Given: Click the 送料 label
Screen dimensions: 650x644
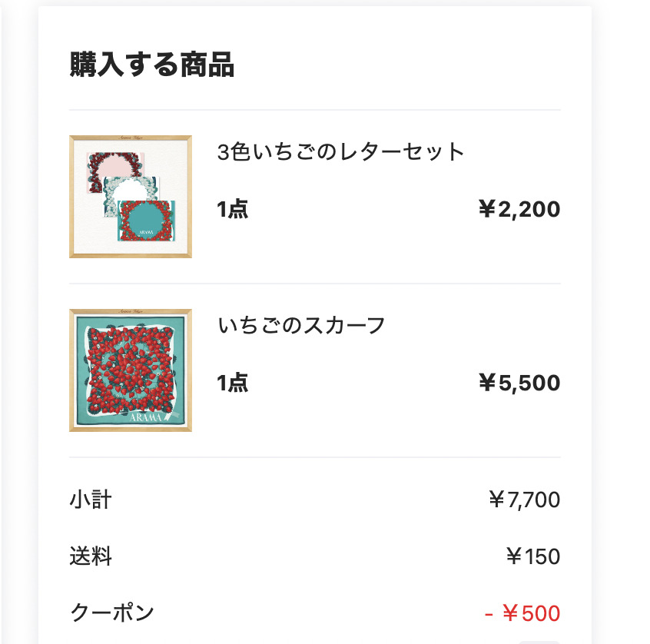Looking at the screenshot, I should pyautogui.click(x=91, y=556).
